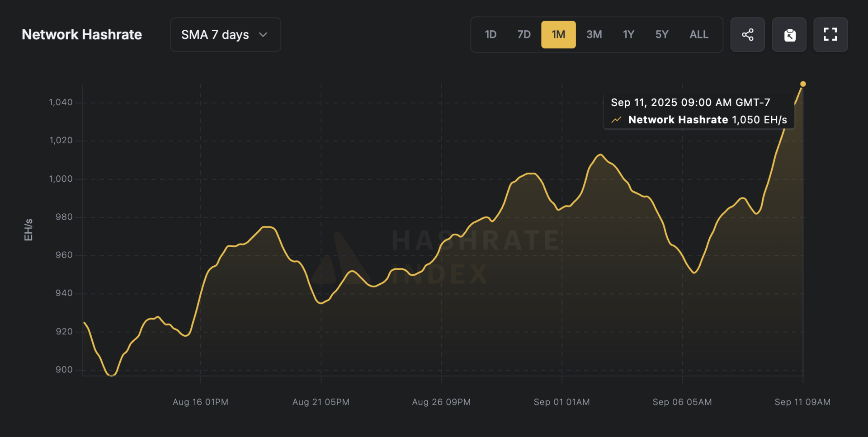The height and width of the screenshot is (437, 868).
Task: Show the 5Y time range
Action: point(662,35)
